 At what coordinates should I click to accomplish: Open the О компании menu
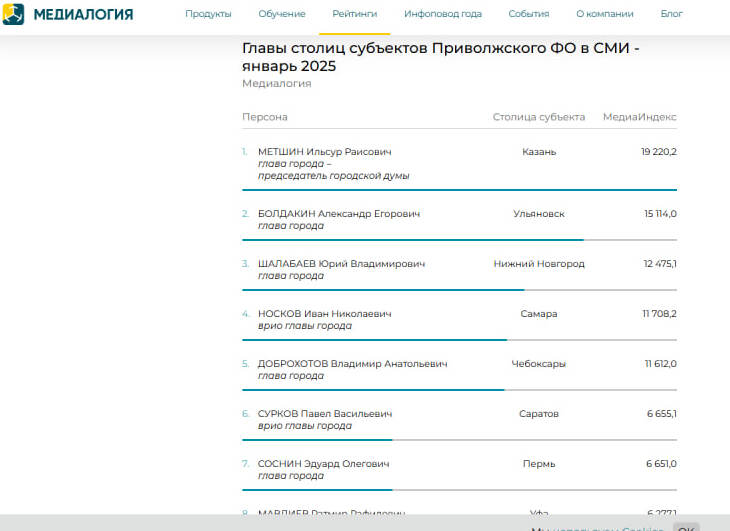604,14
